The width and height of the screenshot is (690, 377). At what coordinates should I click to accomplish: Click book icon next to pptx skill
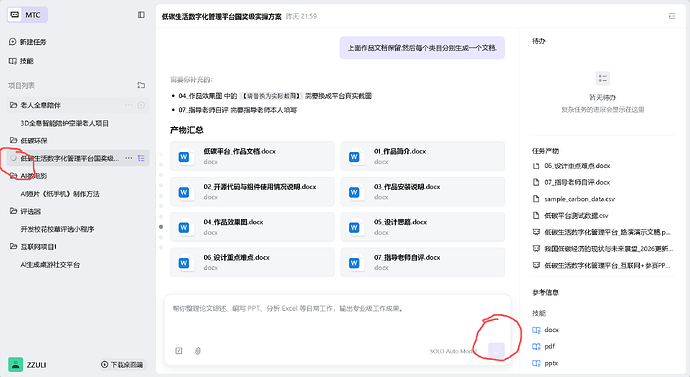tap(536, 363)
